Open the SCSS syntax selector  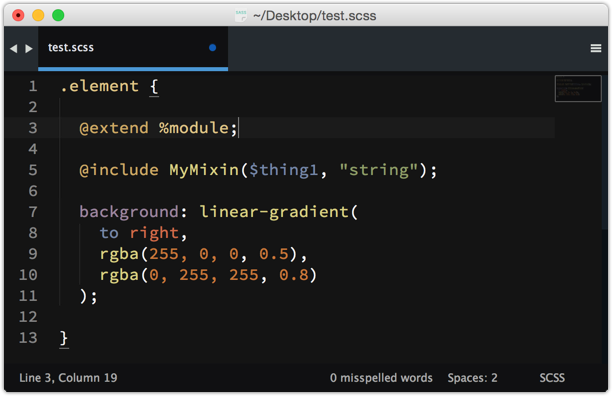[552, 378]
